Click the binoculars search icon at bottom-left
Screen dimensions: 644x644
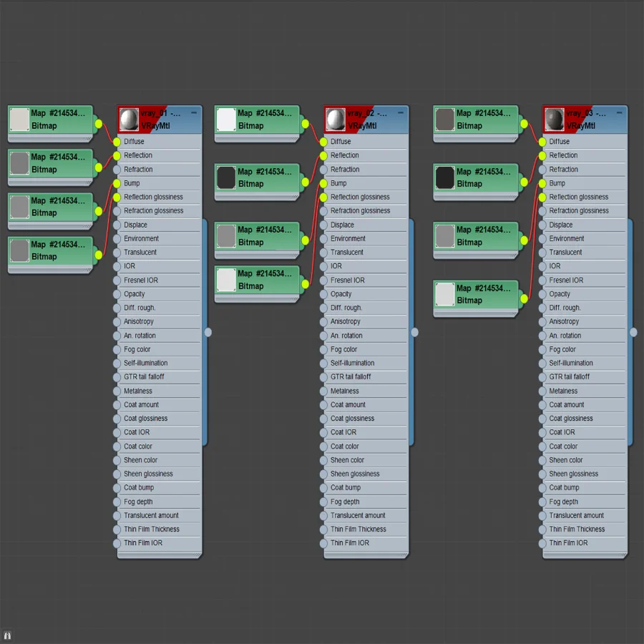pyautogui.click(x=7, y=636)
